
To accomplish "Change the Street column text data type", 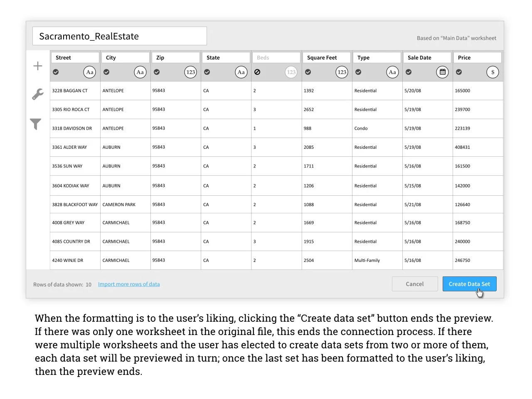I will coord(90,72).
